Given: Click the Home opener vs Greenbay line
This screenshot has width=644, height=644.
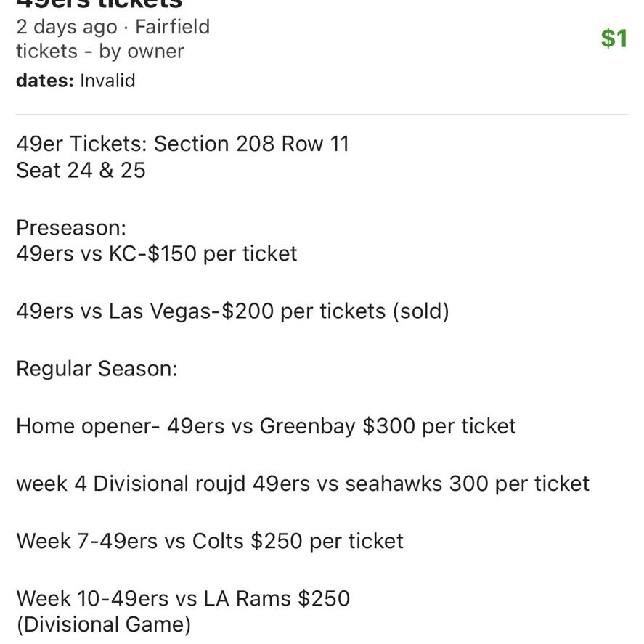Looking at the screenshot, I should (266, 426).
